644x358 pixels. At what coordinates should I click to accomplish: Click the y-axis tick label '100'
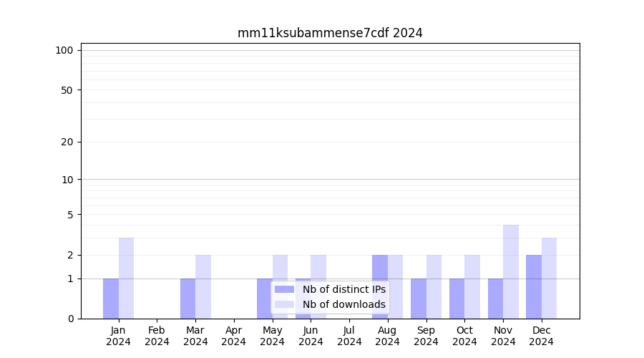[64, 50]
